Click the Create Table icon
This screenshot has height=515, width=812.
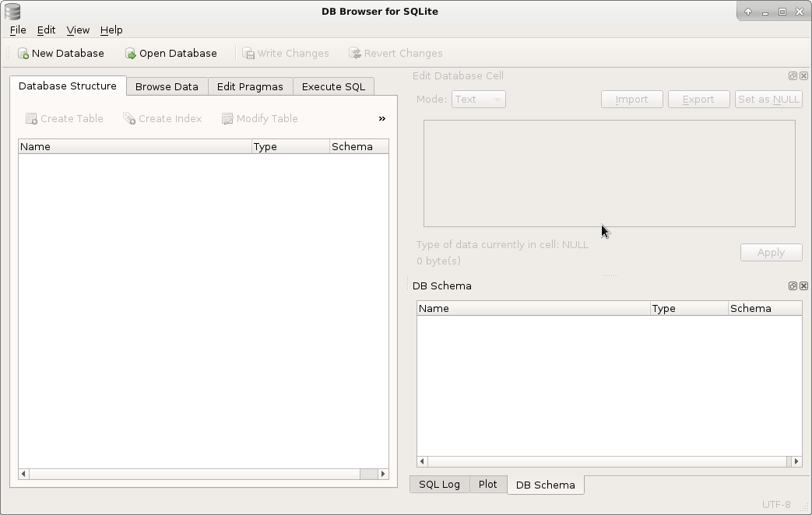32,118
